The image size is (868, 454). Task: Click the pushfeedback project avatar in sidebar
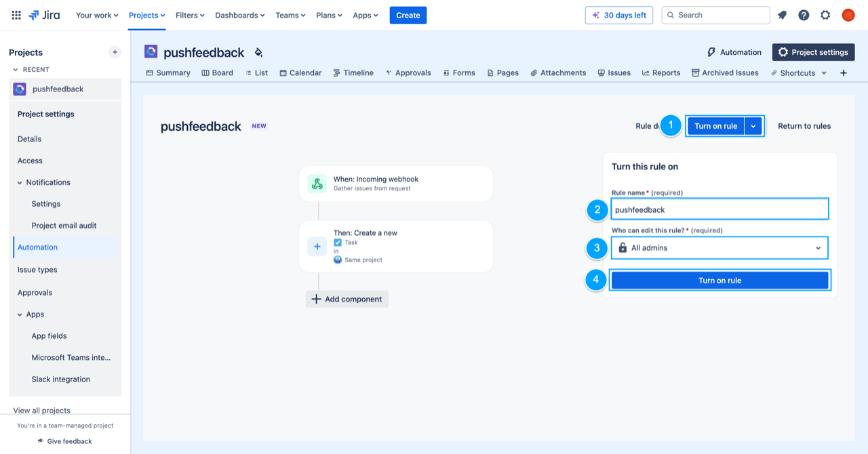point(20,89)
